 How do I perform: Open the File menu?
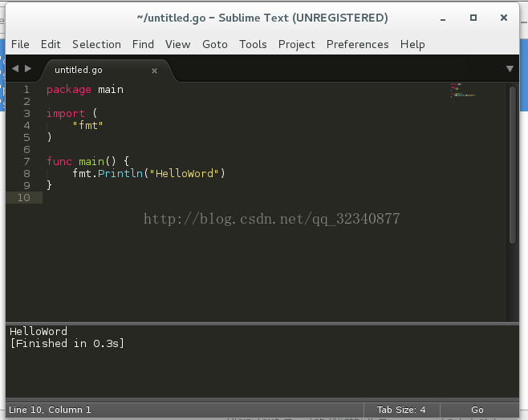point(20,44)
